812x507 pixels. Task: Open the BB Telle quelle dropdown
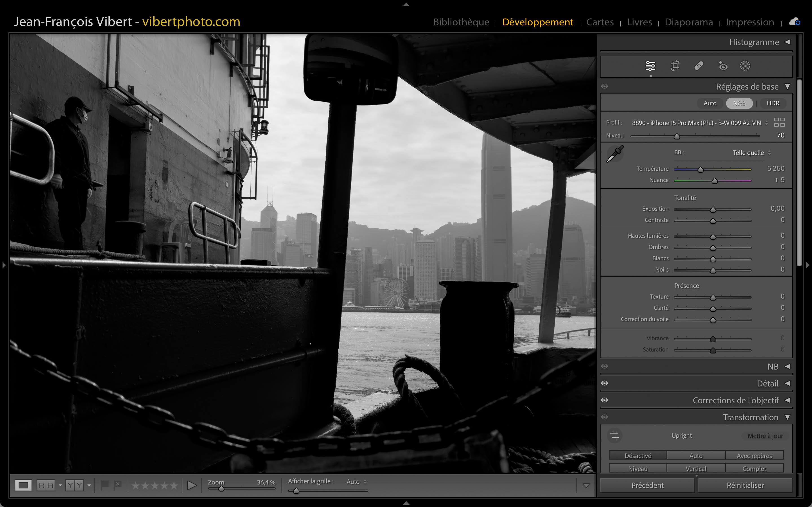click(751, 153)
